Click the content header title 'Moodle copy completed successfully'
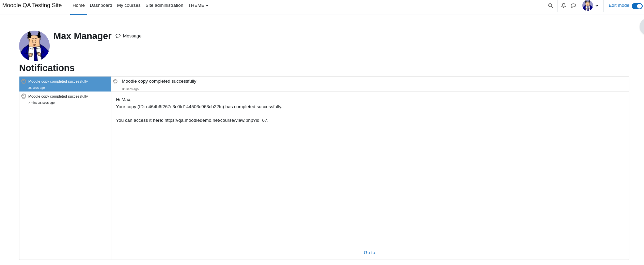The image size is (644, 265). (x=159, y=81)
